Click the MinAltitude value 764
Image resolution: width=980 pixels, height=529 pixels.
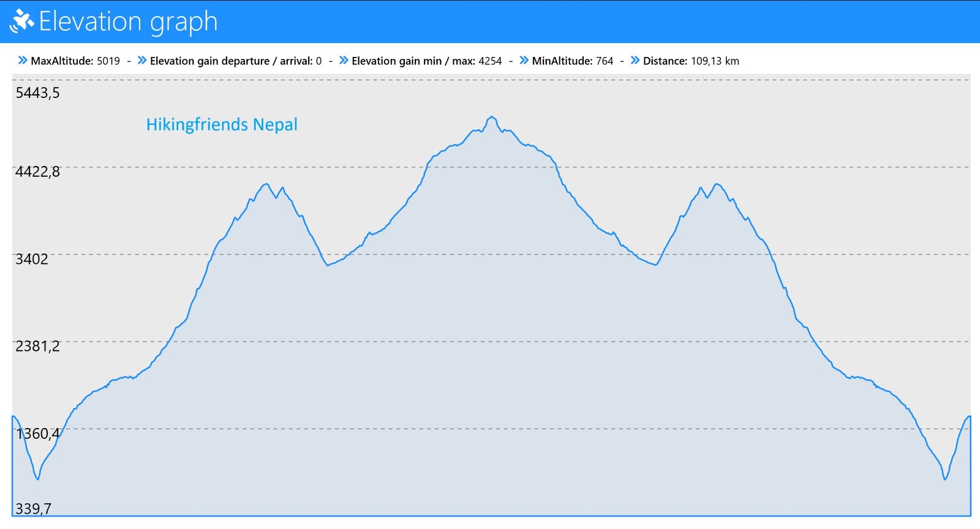tap(605, 61)
